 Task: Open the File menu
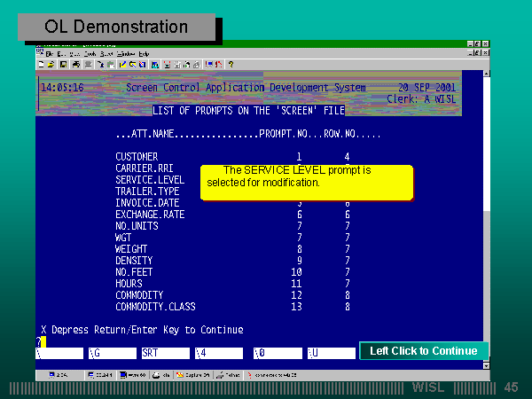(x=50, y=54)
